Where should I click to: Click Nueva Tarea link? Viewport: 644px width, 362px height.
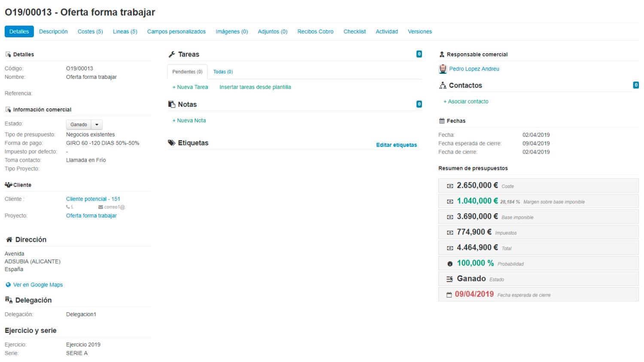click(x=190, y=87)
